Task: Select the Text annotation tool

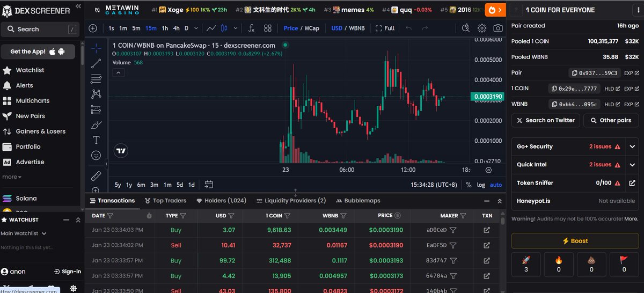Action: [x=96, y=140]
